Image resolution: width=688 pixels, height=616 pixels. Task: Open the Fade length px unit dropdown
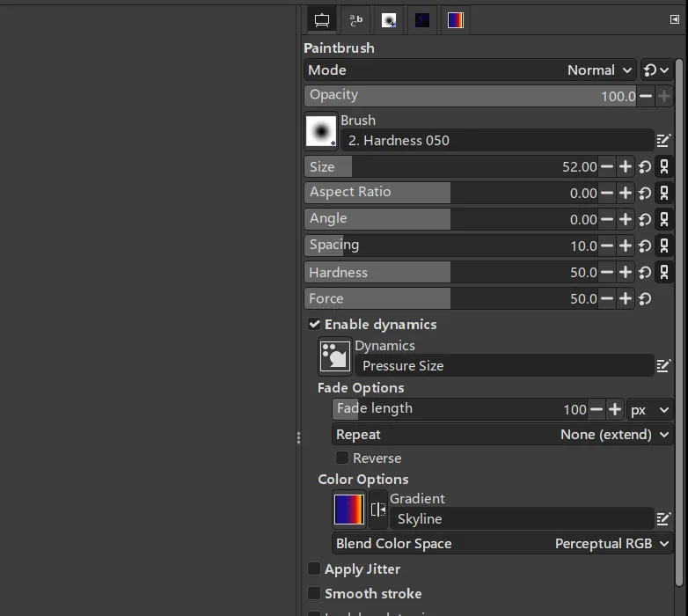(x=650, y=410)
